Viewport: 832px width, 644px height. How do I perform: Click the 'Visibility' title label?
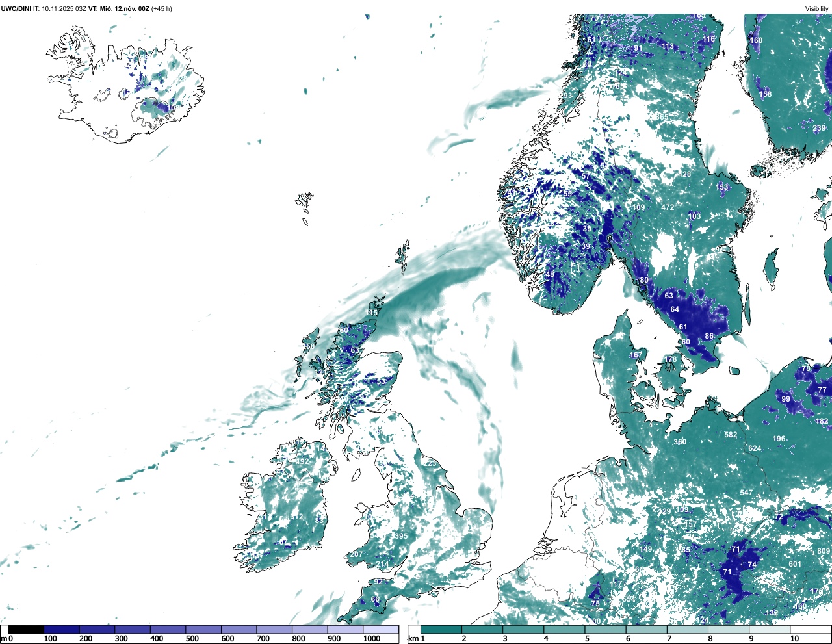coord(817,9)
